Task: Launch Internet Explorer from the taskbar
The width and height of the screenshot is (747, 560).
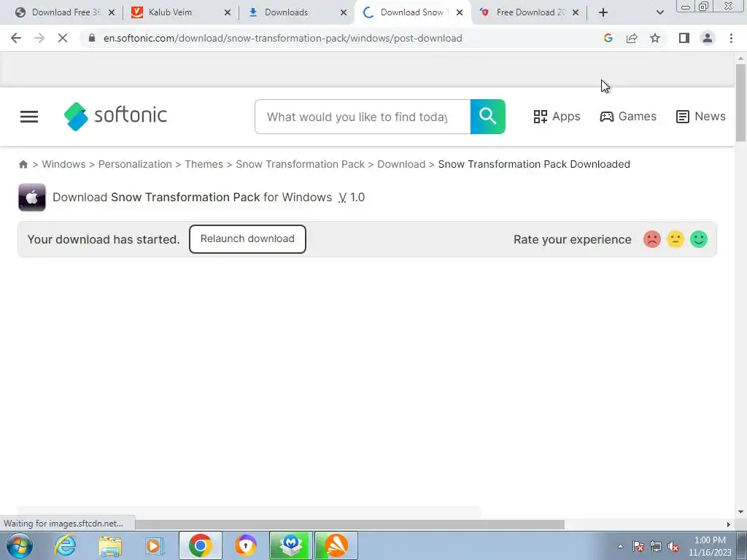Action: pos(65,545)
